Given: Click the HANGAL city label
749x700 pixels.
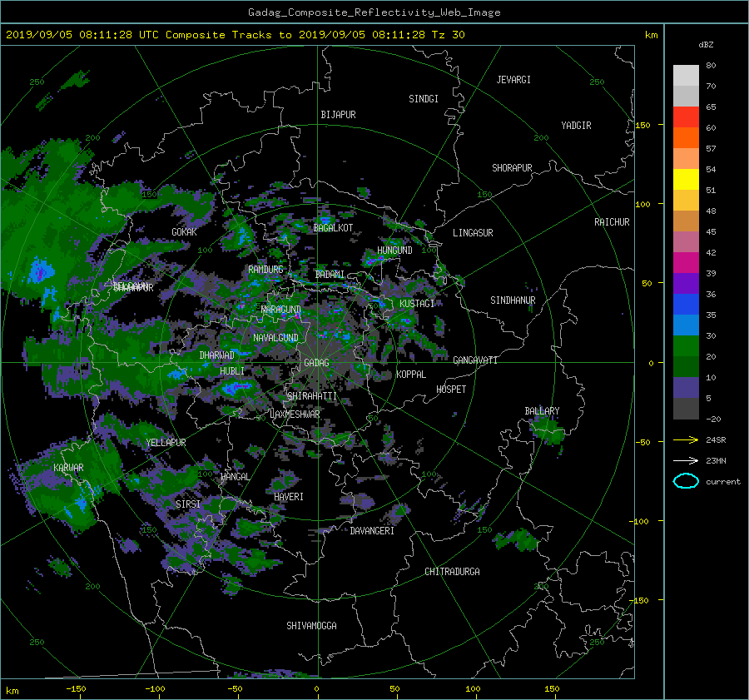Looking at the screenshot, I should (235, 477).
